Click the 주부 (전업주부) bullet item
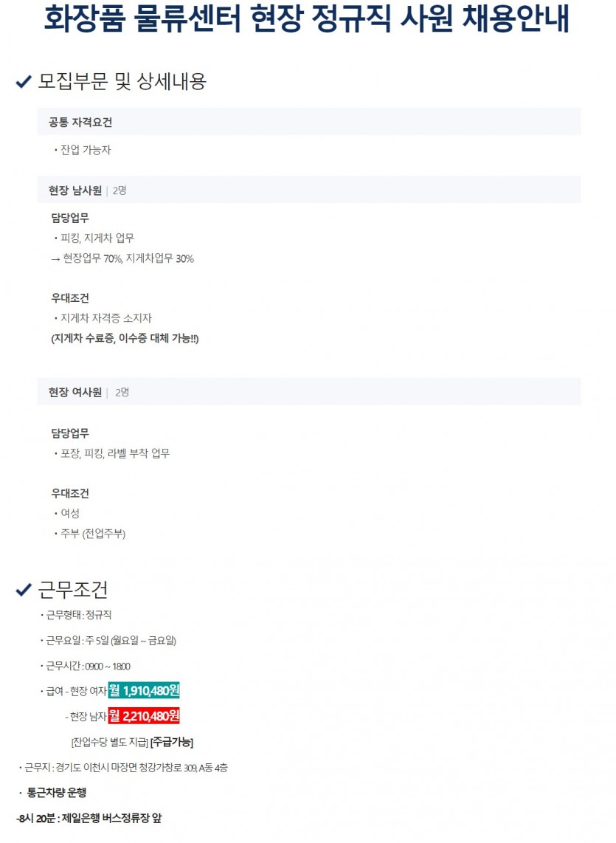The height and width of the screenshot is (843, 616). 89,533
